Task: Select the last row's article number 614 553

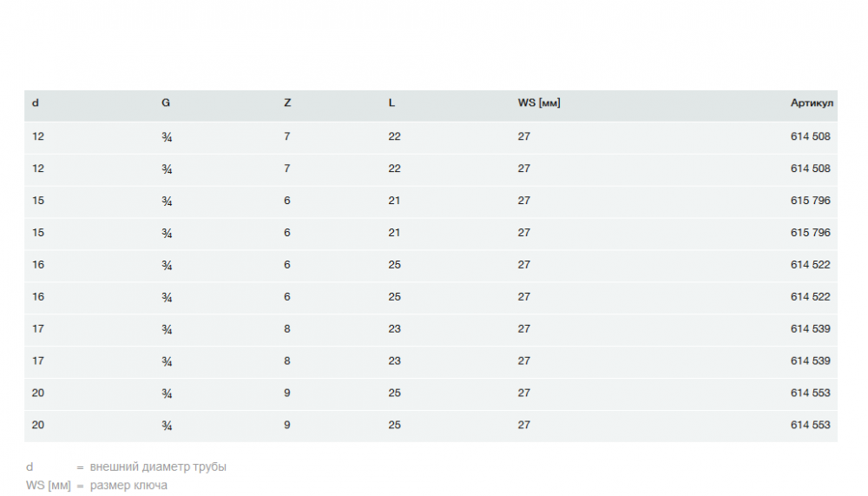Action: tap(810, 425)
